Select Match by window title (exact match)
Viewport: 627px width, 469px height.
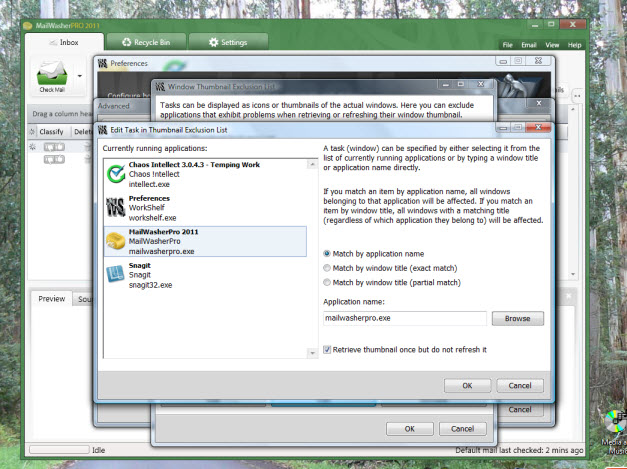pos(328,268)
